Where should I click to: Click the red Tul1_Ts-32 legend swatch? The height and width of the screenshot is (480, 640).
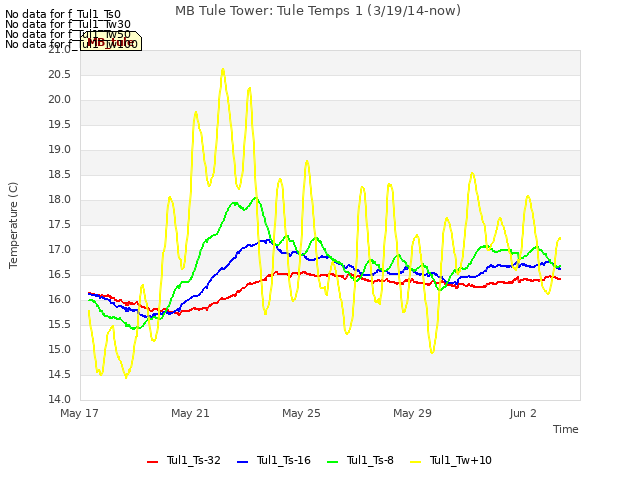point(152,462)
